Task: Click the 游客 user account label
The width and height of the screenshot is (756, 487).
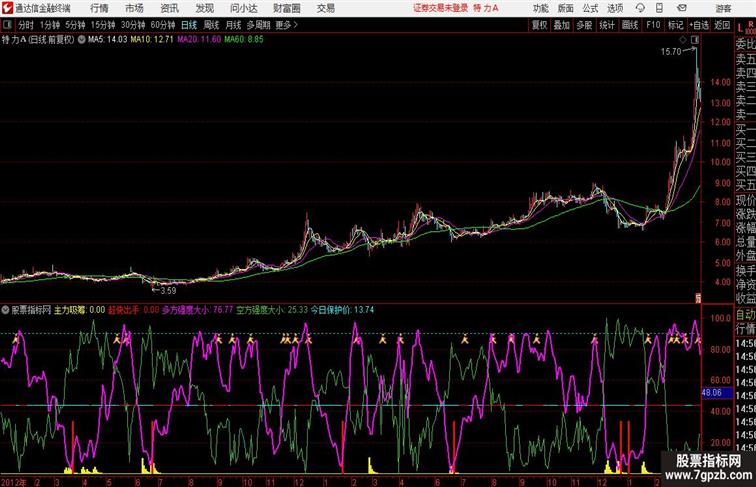Action: tap(723, 8)
